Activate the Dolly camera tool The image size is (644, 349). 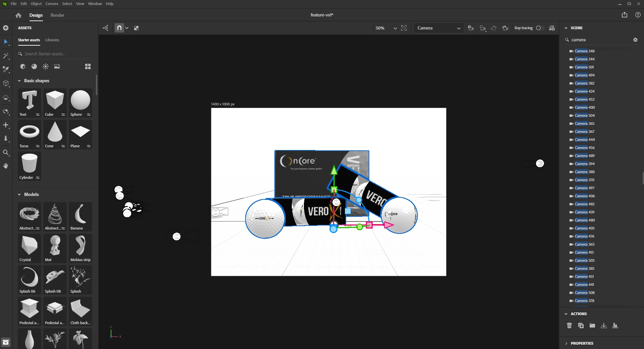pos(6,139)
